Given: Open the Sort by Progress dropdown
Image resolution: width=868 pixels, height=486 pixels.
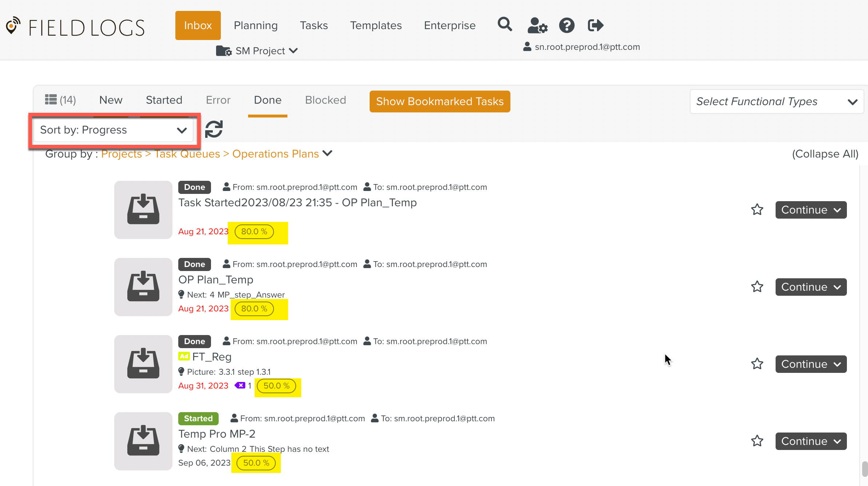Looking at the screenshot, I should [x=113, y=130].
